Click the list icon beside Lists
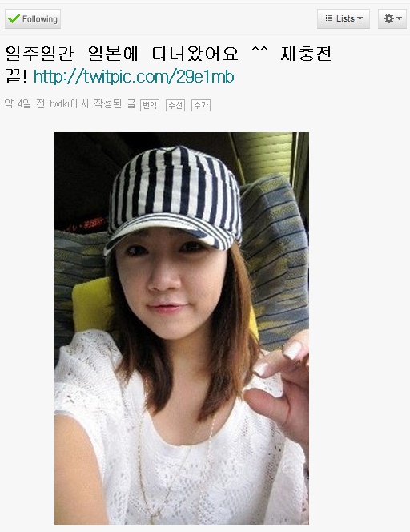This screenshot has height=532, width=410. pos(328,18)
